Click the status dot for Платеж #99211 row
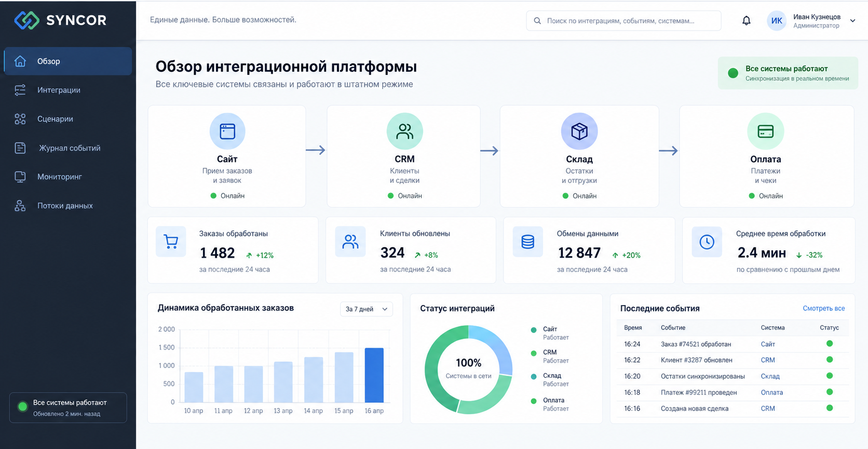The height and width of the screenshot is (449, 868). click(x=830, y=392)
